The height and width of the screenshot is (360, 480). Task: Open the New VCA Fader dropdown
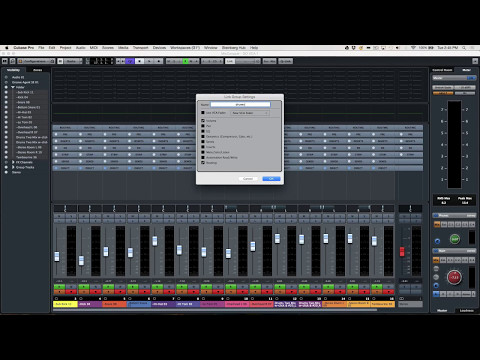[250, 113]
